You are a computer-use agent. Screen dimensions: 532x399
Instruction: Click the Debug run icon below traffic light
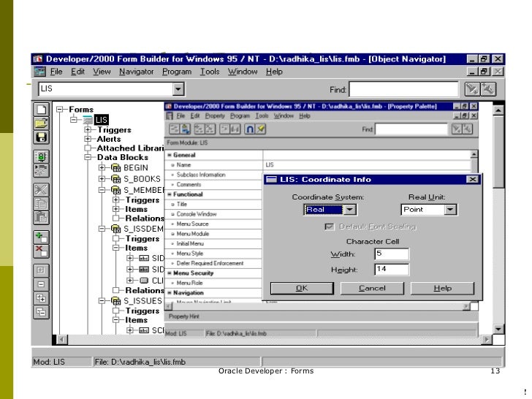[x=41, y=170]
